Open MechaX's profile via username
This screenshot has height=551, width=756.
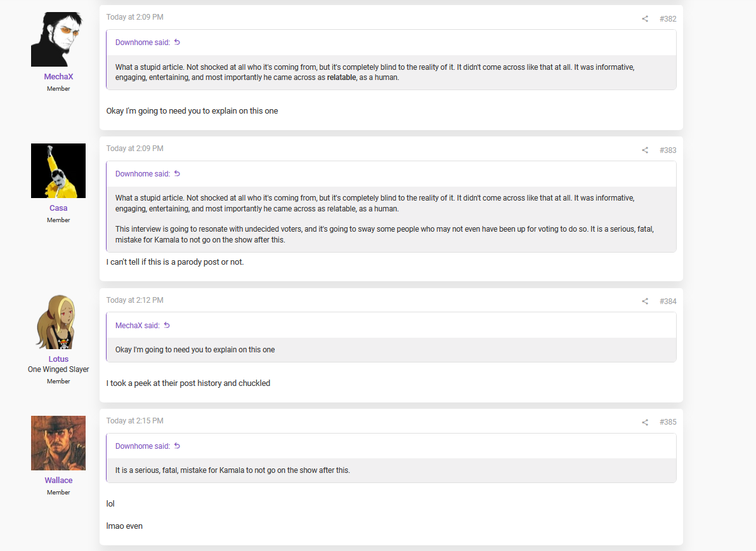58,77
